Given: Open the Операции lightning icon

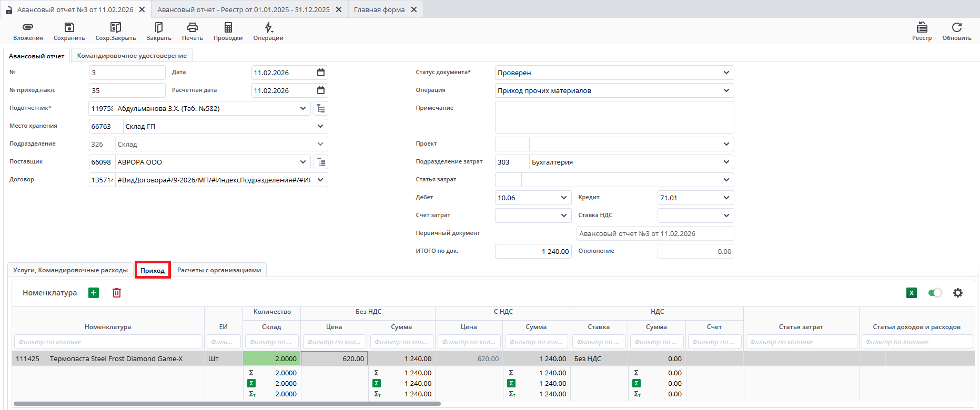Looking at the screenshot, I should click(x=268, y=27).
